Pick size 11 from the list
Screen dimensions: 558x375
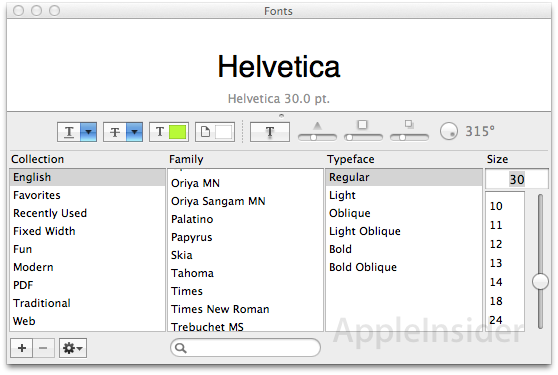505,225
